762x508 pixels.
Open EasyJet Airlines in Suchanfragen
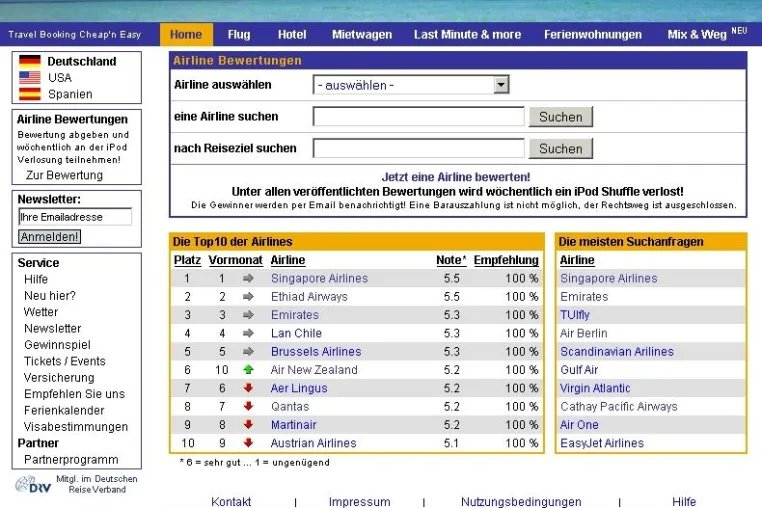point(602,443)
